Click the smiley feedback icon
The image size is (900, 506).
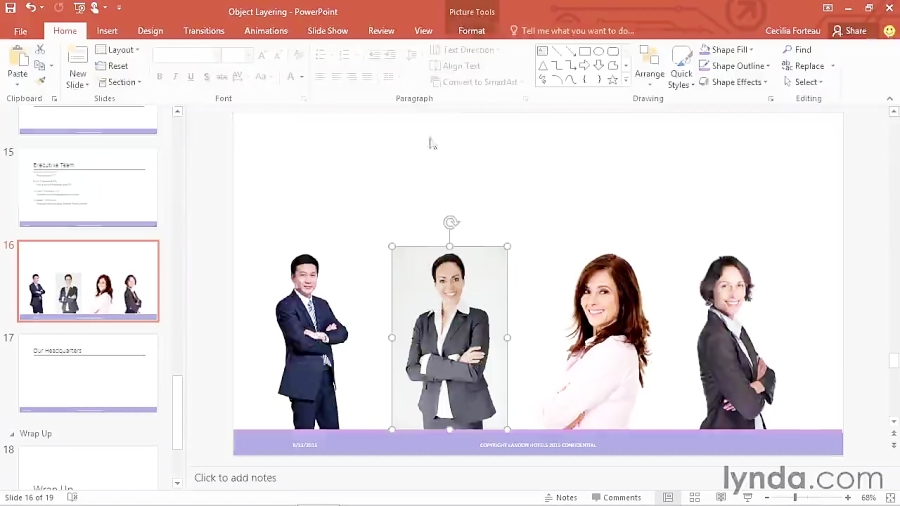889,31
